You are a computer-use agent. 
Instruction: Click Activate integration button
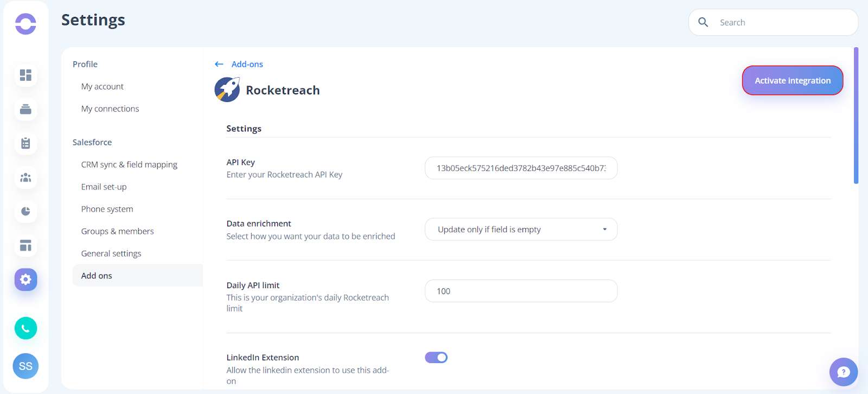[x=793, y=80]
